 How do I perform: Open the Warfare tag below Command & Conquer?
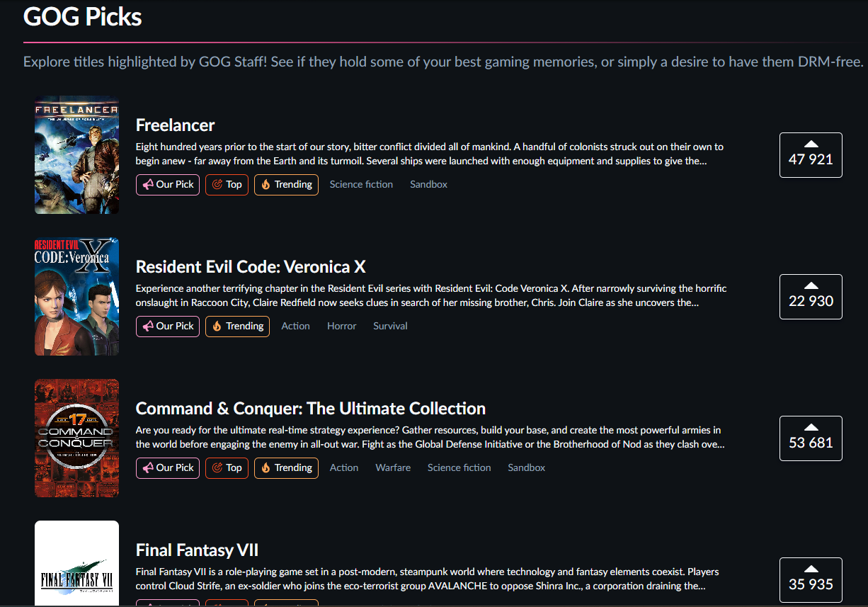tap(393, 467)
